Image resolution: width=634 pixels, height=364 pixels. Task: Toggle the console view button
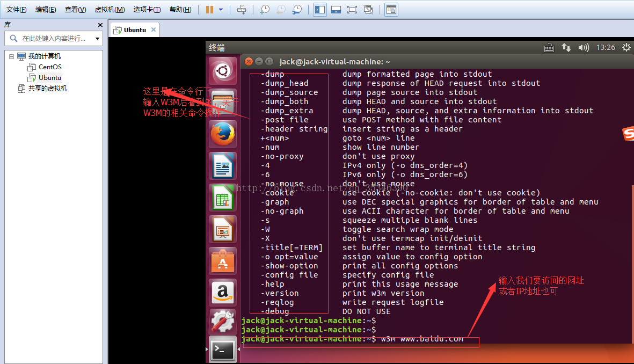coord(391,10)
